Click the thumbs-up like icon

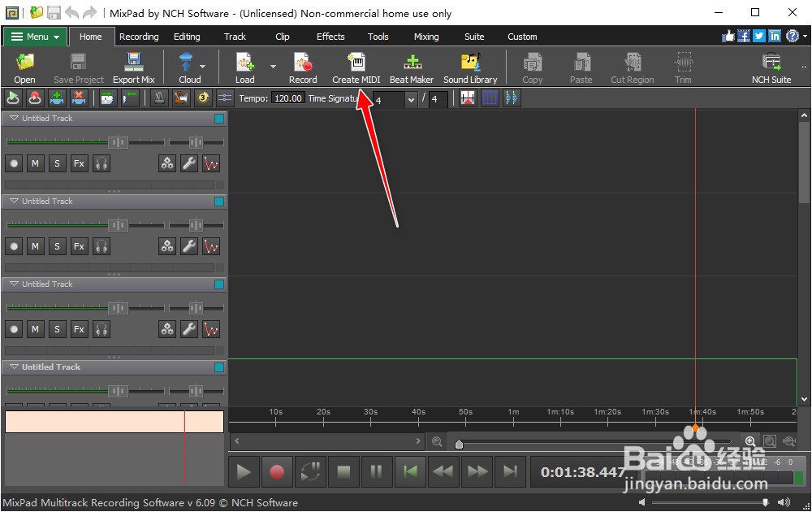pos(728,36)
